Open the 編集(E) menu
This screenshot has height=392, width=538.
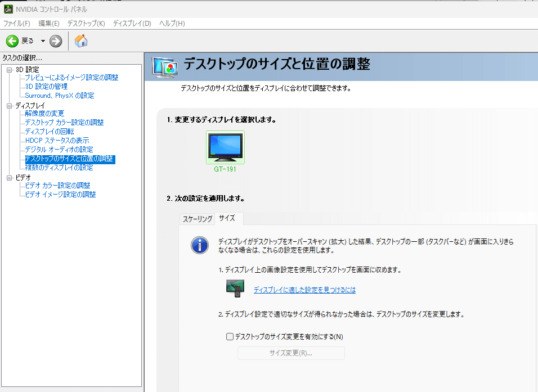[49, 23]
